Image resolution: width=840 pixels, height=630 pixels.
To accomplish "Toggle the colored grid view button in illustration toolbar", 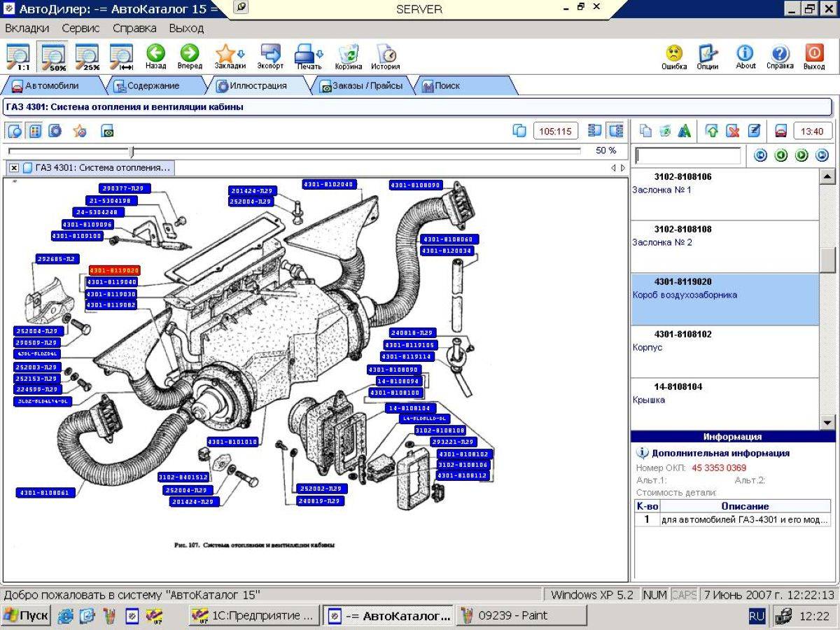I will [35, 131].
